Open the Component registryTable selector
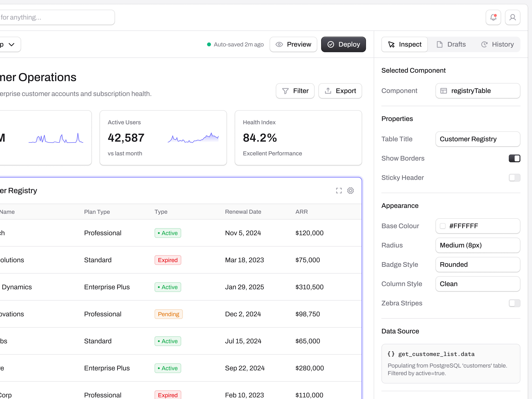The image size is (532, 399). click(478, 91)
